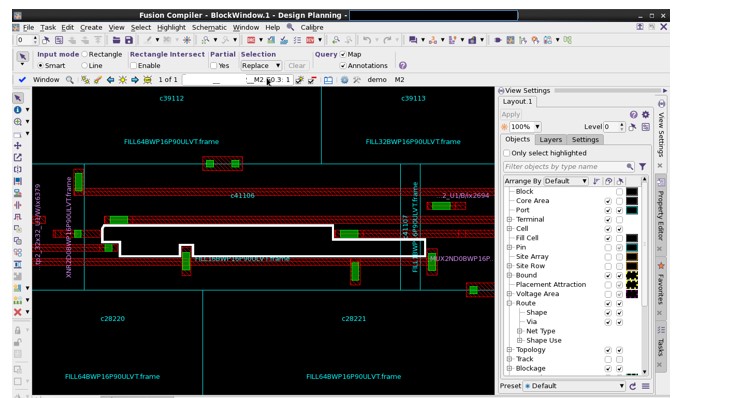Open the Calibre menu

click(311, 27)
